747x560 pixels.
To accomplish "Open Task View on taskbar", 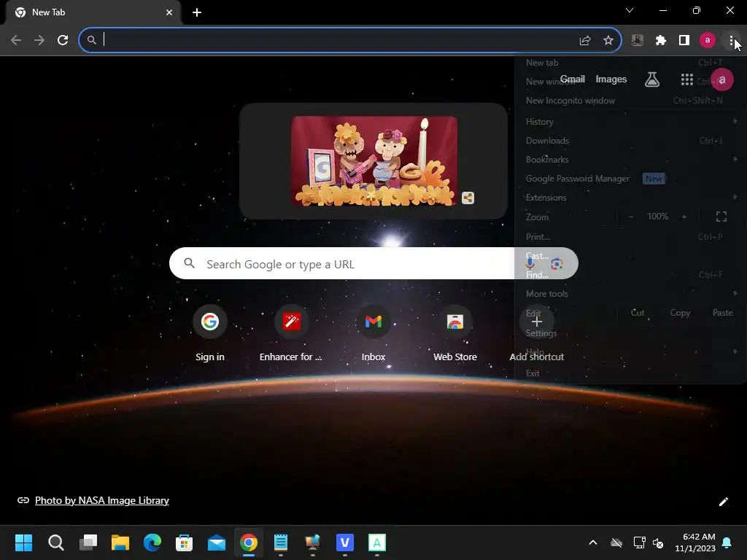I will [88, 542].
